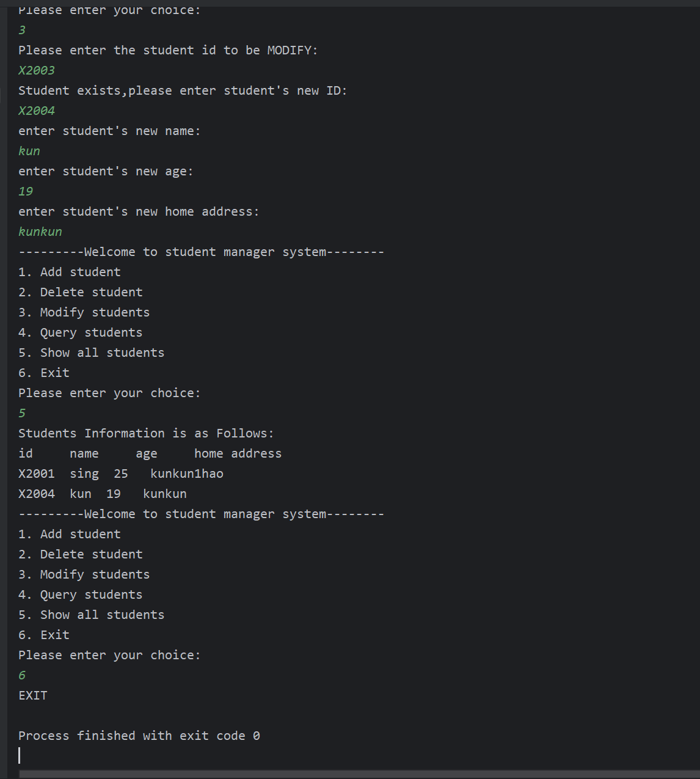Click 'Students Information is as Follows:' line
Image resolution: width=700 pixels, height=779 pixels.
click(146, 433)
